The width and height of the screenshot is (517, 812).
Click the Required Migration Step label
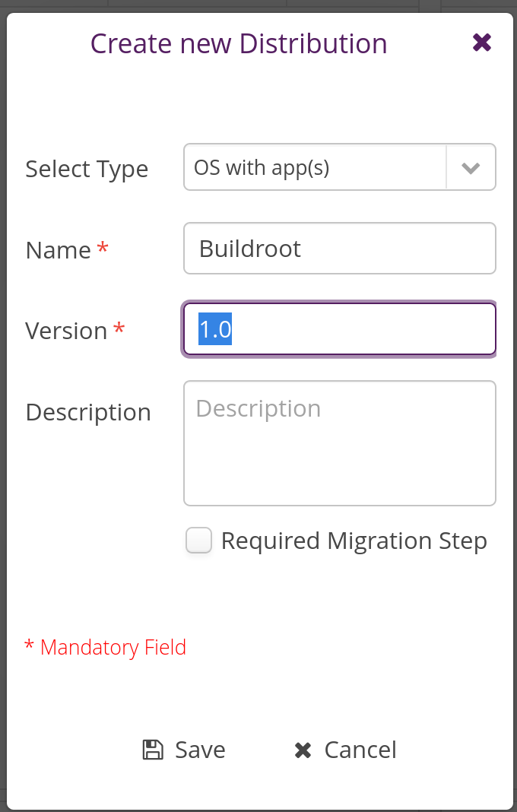tap(354, 541)
